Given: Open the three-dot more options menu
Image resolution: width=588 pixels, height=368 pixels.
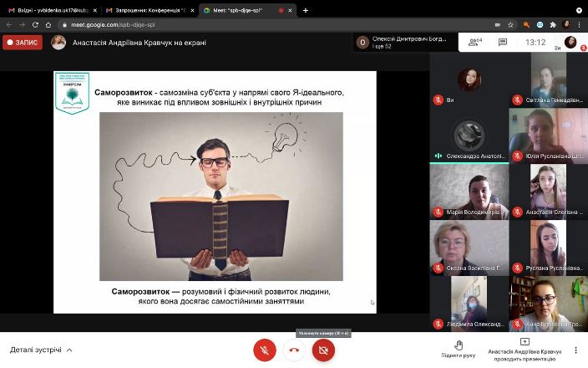Looking at the screenshot, I should pos(575,350).
